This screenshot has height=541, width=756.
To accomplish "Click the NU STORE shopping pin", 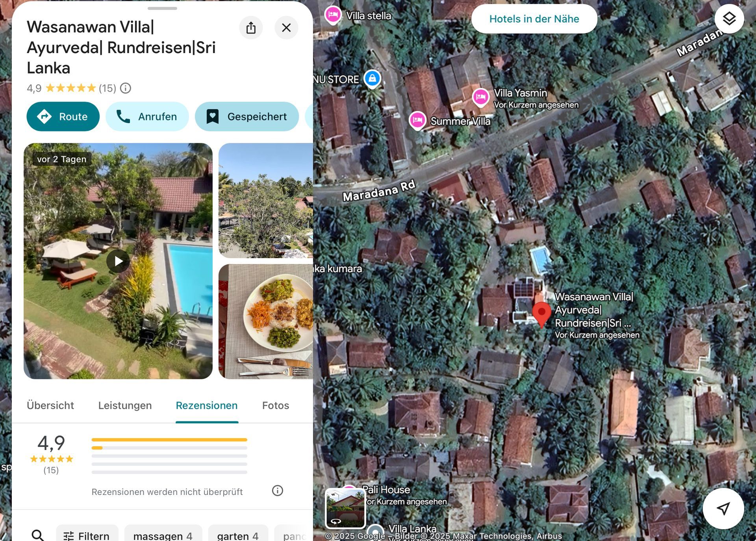I will (372, 78).
